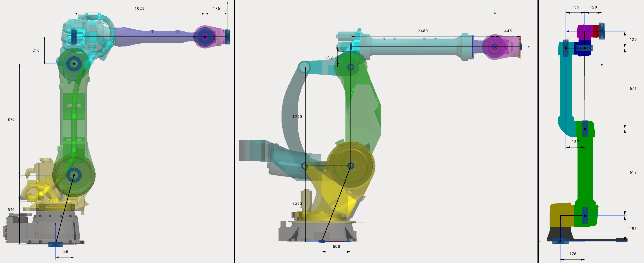Select the 540 base height label
Viewport: 644px width, 263px height.
[x=11, y=209]
